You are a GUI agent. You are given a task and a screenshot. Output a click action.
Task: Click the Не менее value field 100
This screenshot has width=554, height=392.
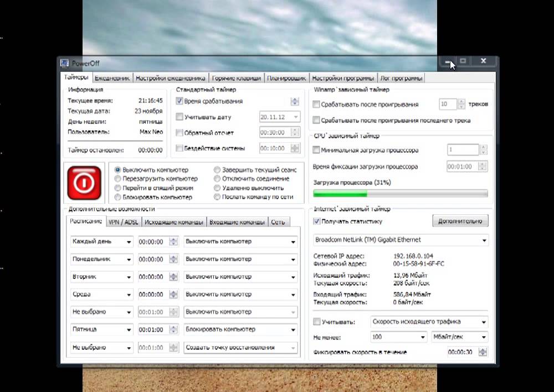pyautogui.click(x=399, y=337)
